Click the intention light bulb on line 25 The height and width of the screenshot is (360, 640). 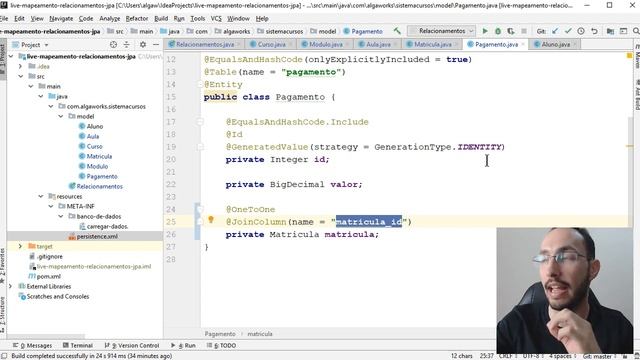[x=211, y=220]
